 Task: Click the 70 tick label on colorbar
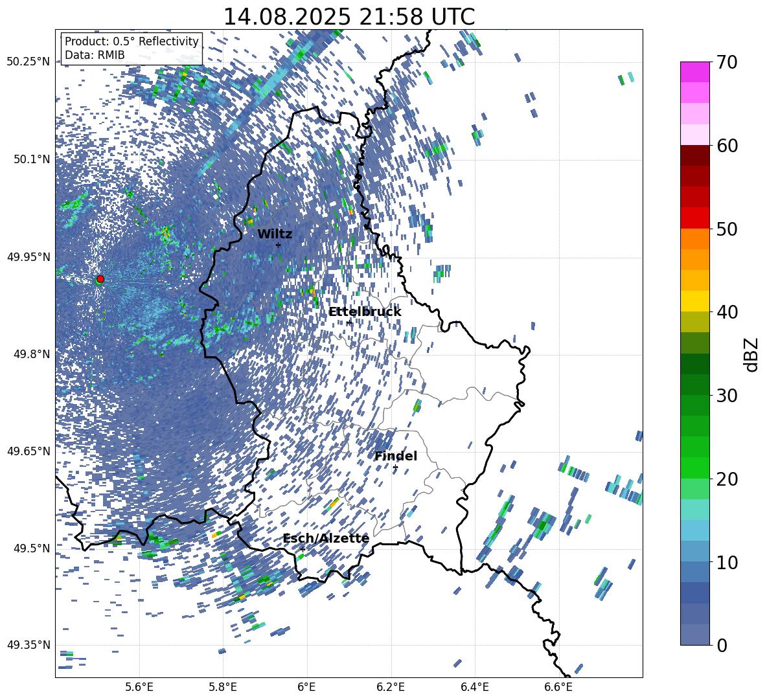click(x=727, y=63)
